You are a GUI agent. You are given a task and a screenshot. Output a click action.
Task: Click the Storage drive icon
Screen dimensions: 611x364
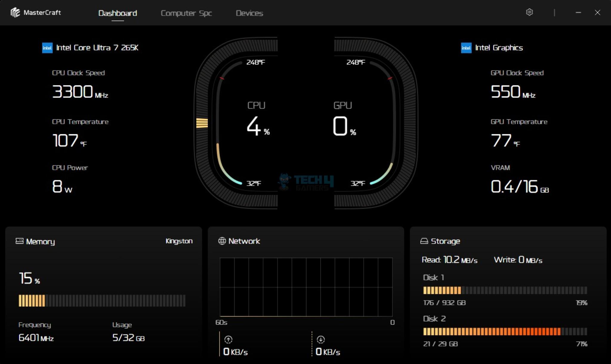coord(424,241)
